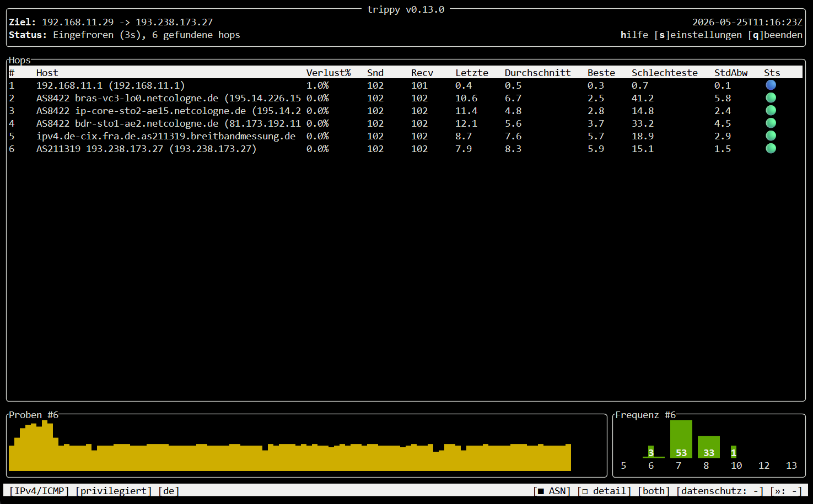813x504 pixels.
Task: Click average 8.3 for hop 6
Action: click(513, 149)
